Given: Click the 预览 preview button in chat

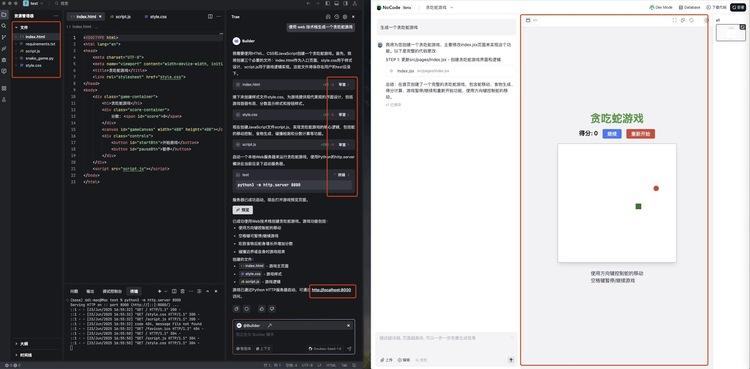Looking at the screenshot, I should [243, 210].
